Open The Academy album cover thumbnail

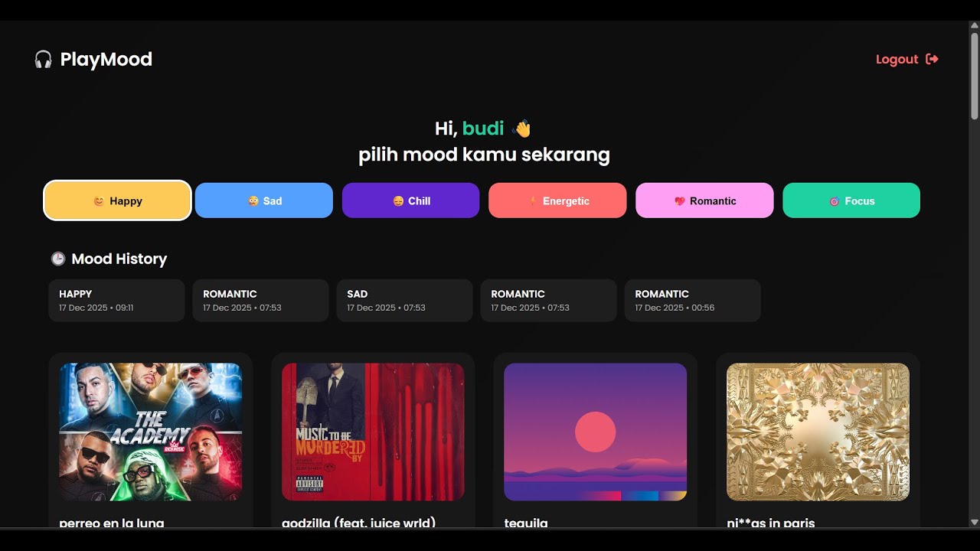click(x=151, y=432)
